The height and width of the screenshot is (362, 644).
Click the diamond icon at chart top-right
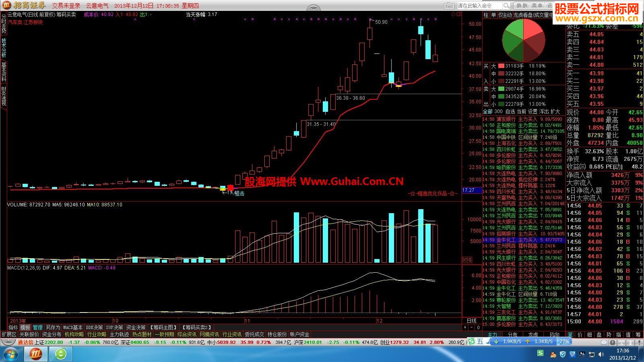coord(453,14)
